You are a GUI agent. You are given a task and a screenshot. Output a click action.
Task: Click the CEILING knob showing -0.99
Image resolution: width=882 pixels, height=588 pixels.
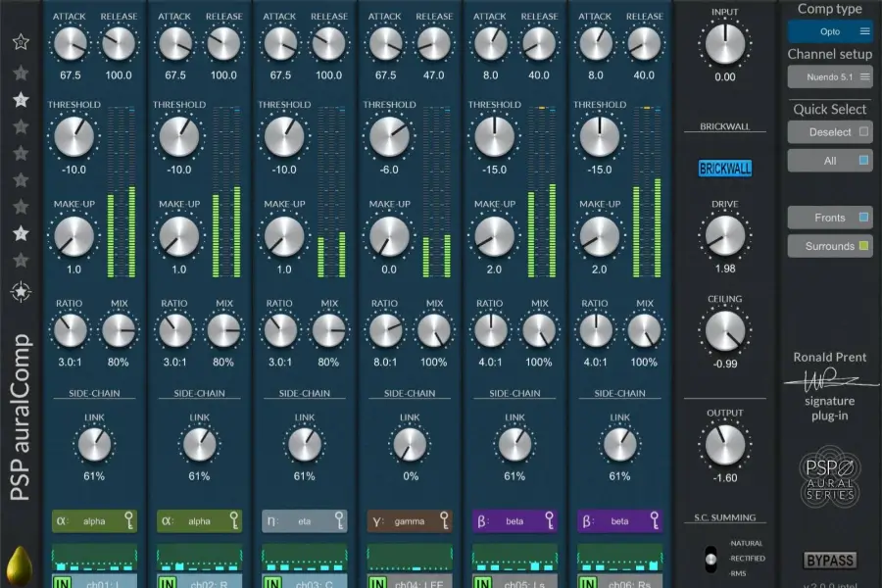[725, 331]
